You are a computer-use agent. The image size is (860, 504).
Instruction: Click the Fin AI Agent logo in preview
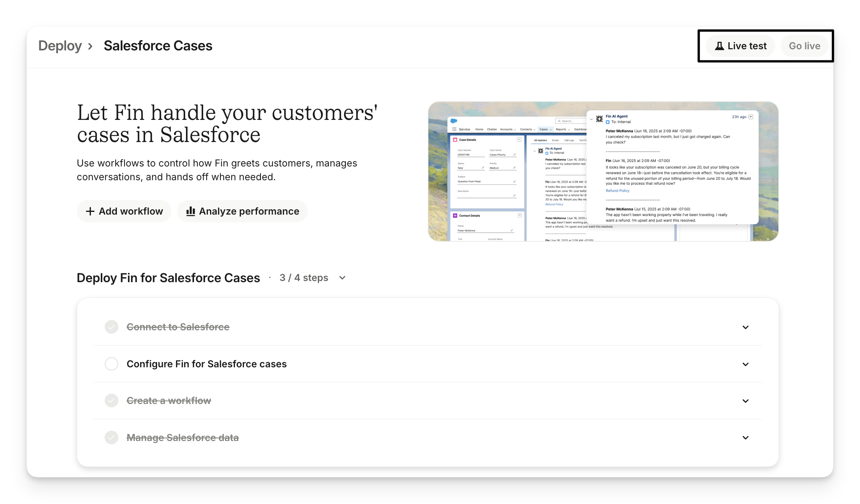tap(599, 119)
